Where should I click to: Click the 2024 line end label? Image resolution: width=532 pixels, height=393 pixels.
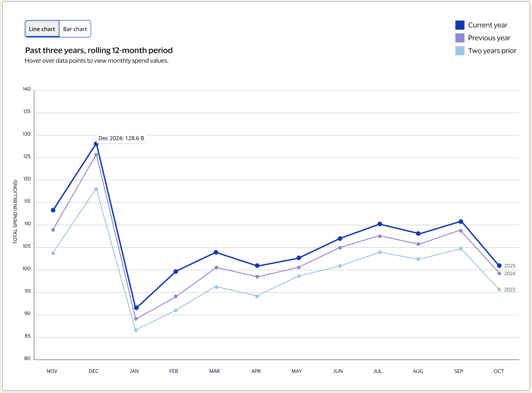coord(510,274)
